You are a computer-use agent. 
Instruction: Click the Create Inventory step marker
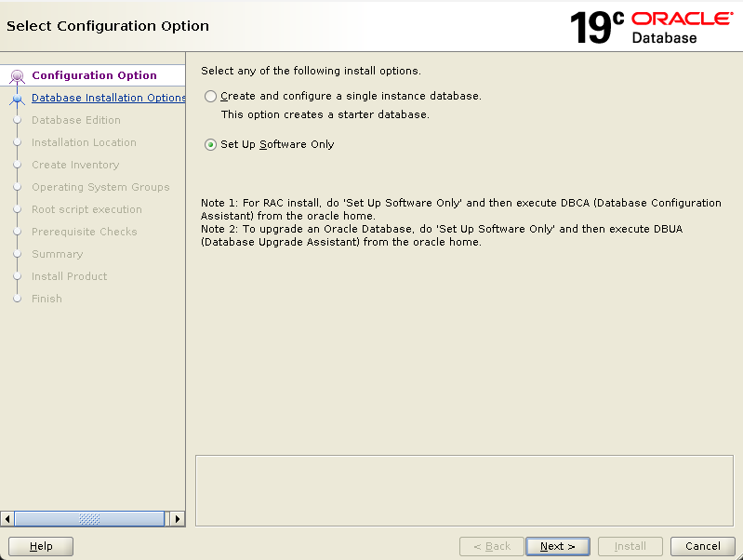point(18,165)
